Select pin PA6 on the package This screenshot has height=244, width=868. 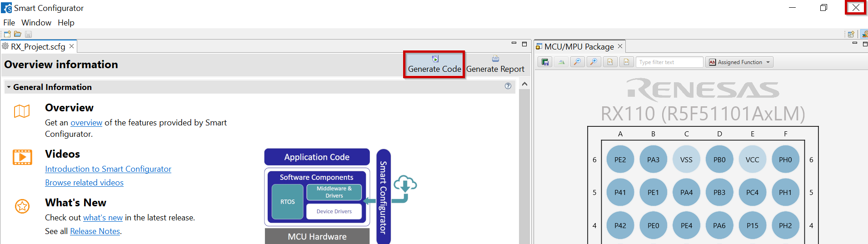point(719,225)
